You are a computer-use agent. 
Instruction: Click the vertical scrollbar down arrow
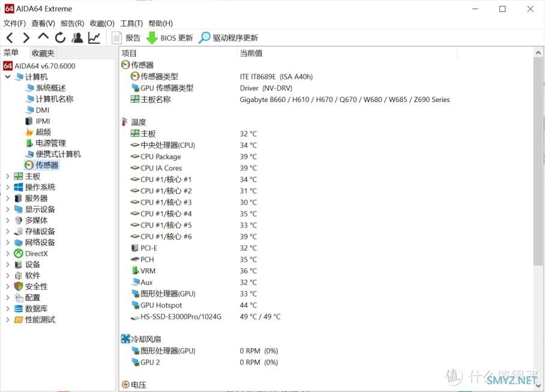click(538, 385)
